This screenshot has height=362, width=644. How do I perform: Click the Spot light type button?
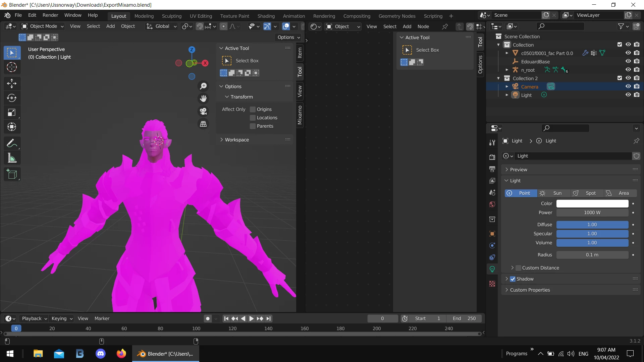(x=587, y=193)
